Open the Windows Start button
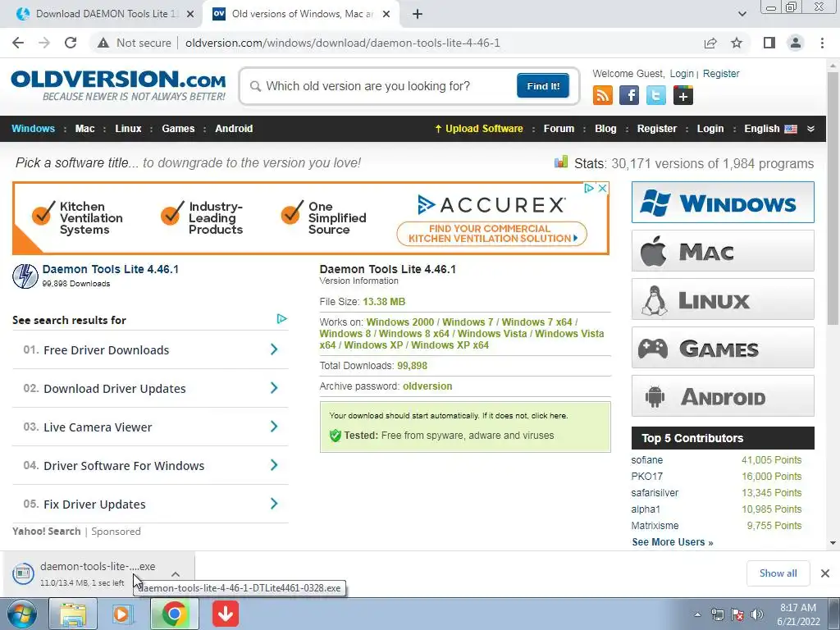Image resolution: width=840 pixels, height=630 pixels. (22, 614)
